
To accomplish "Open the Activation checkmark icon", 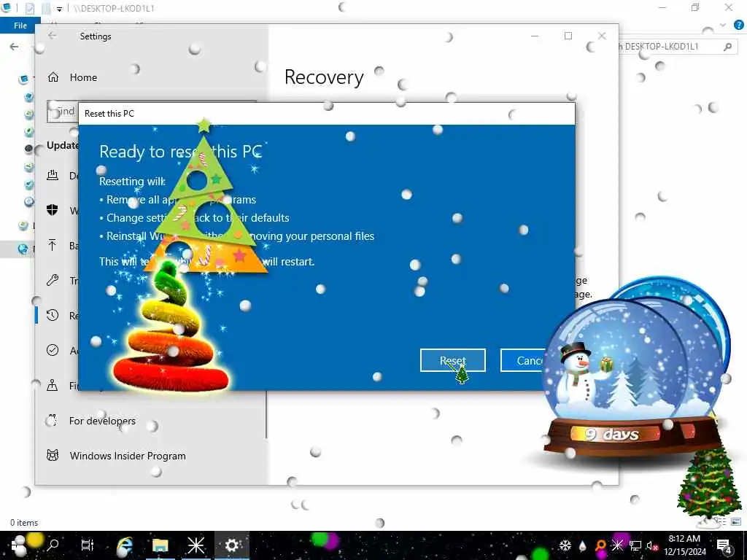I will click(x=53, y=350).
